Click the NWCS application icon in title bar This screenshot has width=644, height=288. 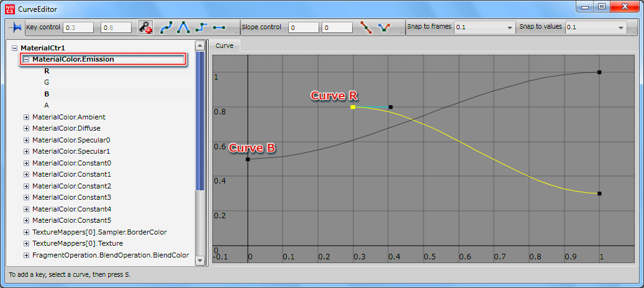pyautogui.click(x=10, y=8)
